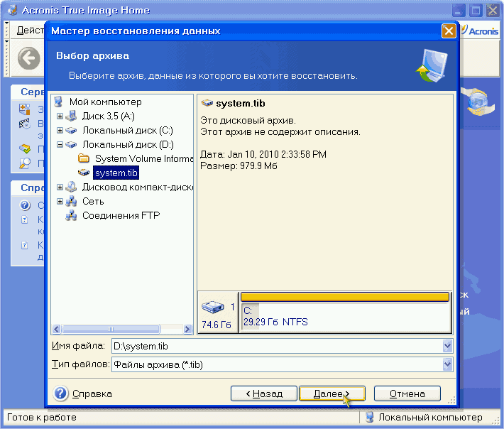Image resolution: width=504 pixels, height=429 pixels.
Task: Click the backup icon in the background sidebar
Action: click(24, 109)
